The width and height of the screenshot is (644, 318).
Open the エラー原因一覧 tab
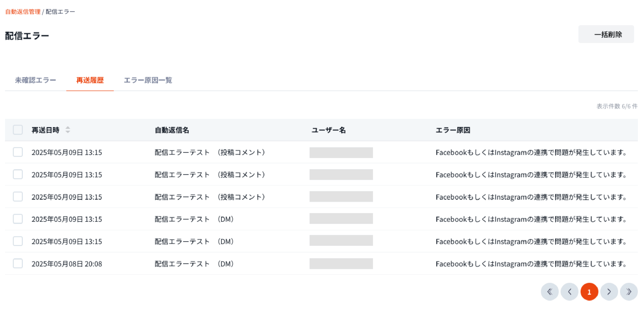[148, 80]
